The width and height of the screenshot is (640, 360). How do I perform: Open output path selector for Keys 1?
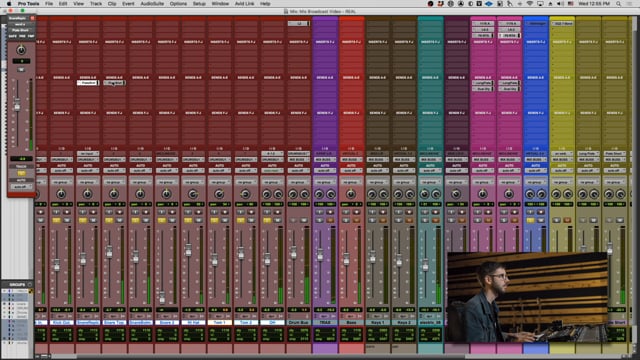[378, 160]
